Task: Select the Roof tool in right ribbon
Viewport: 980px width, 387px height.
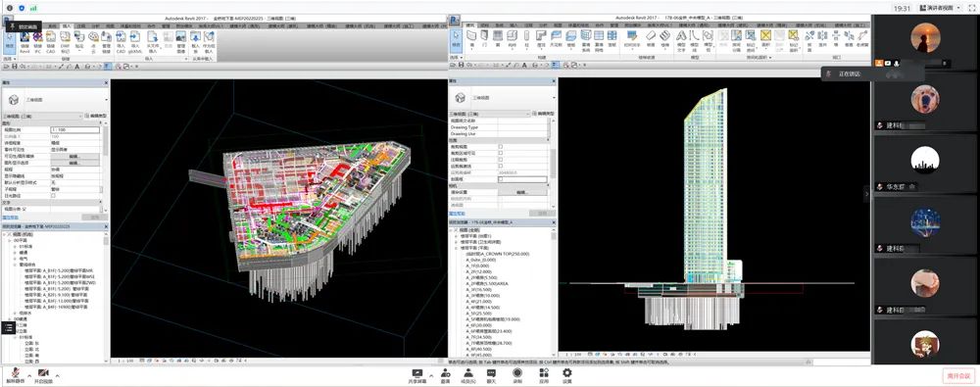Action: coord(541,37)
